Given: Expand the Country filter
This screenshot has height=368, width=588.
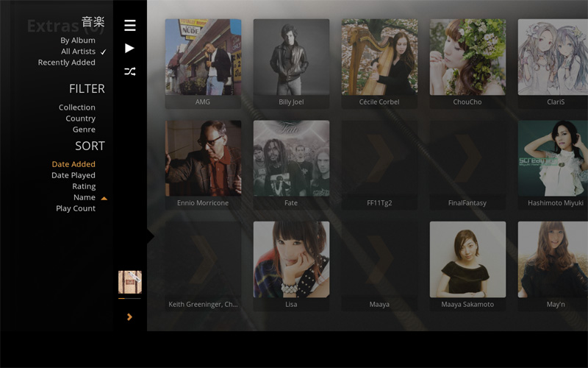Looking at the screenshot, I should [x=81, y=118].
